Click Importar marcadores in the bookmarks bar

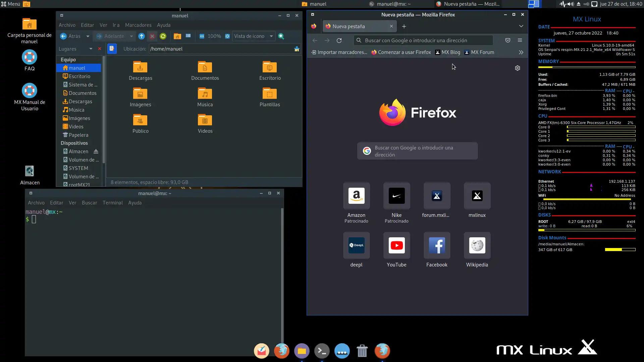click(339, 52)
